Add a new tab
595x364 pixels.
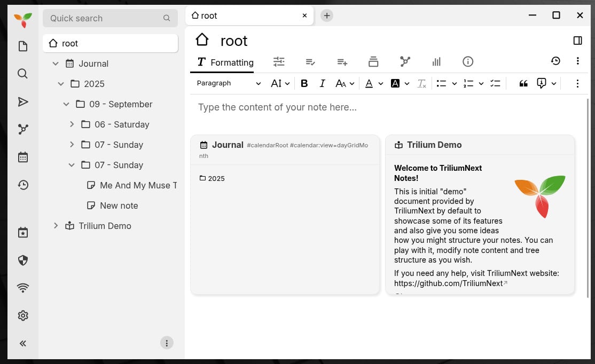point(327,16)
